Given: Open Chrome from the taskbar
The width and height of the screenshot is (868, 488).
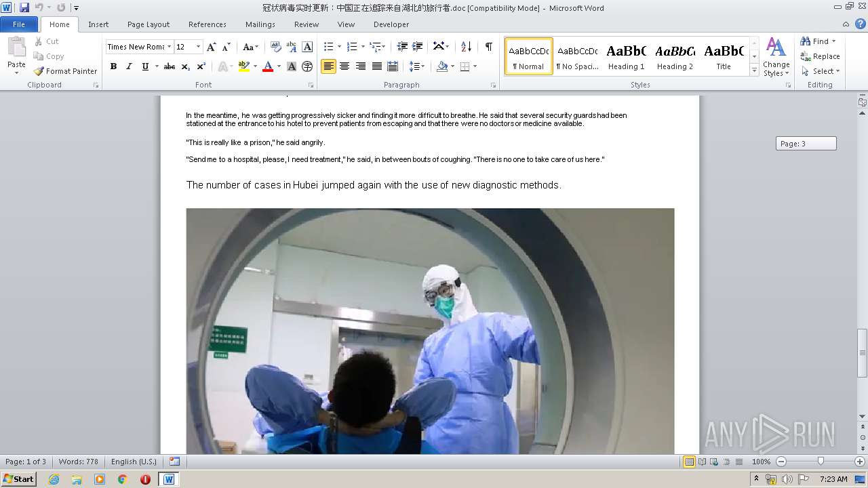Looking at the screenshot, I should pyautogui.click(x=122, y=479).
